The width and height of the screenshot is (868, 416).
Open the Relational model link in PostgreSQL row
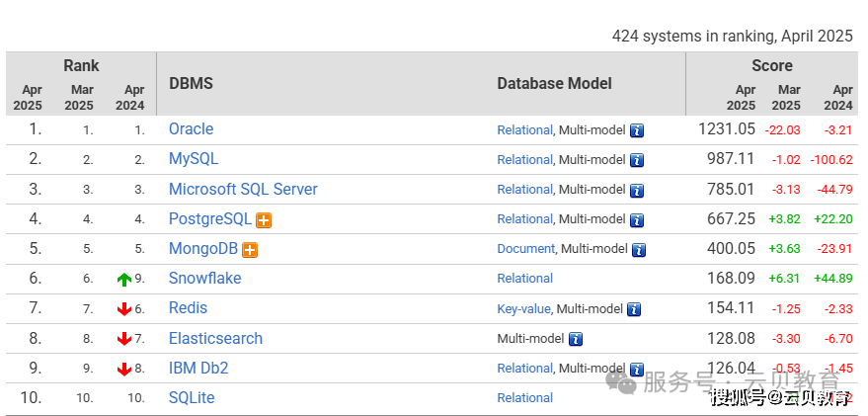(524, 219)
